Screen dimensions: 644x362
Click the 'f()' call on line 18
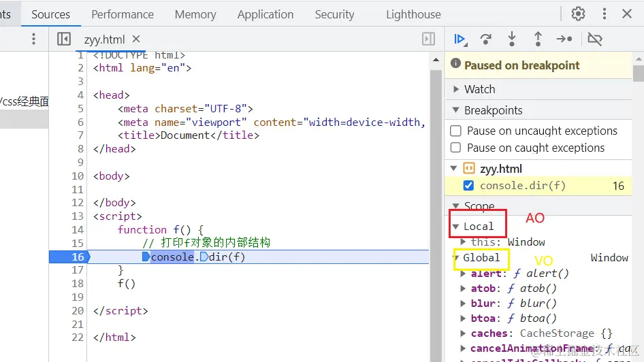(x=126, y=284)
